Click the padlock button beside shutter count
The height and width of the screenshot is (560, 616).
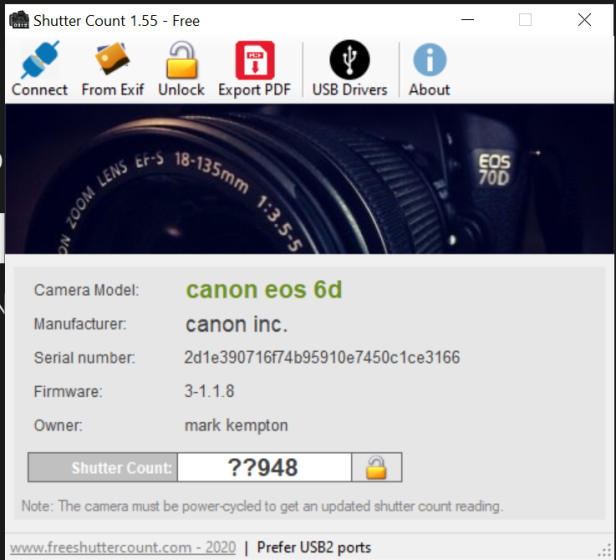click(x=376, y=467)
